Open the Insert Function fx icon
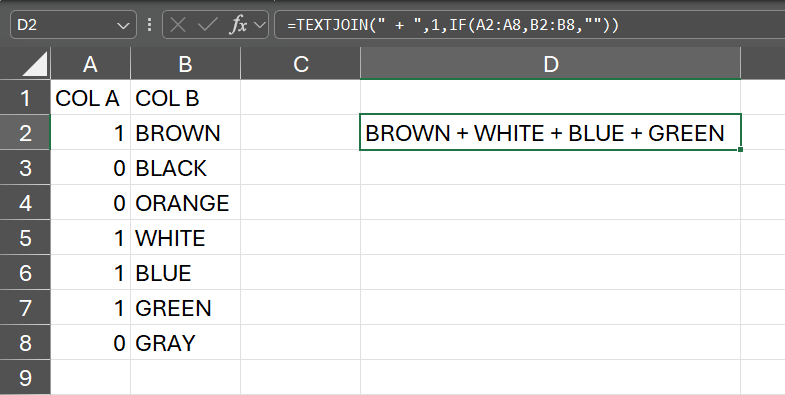Image resolution: width=785 pixels, height=395 pixels. point(238,25)
